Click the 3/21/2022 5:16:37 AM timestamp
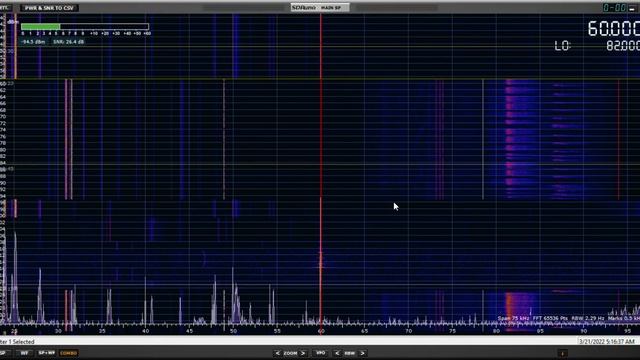Image resolution: width=640 pixels, height=360 pixels. (607, 341)
